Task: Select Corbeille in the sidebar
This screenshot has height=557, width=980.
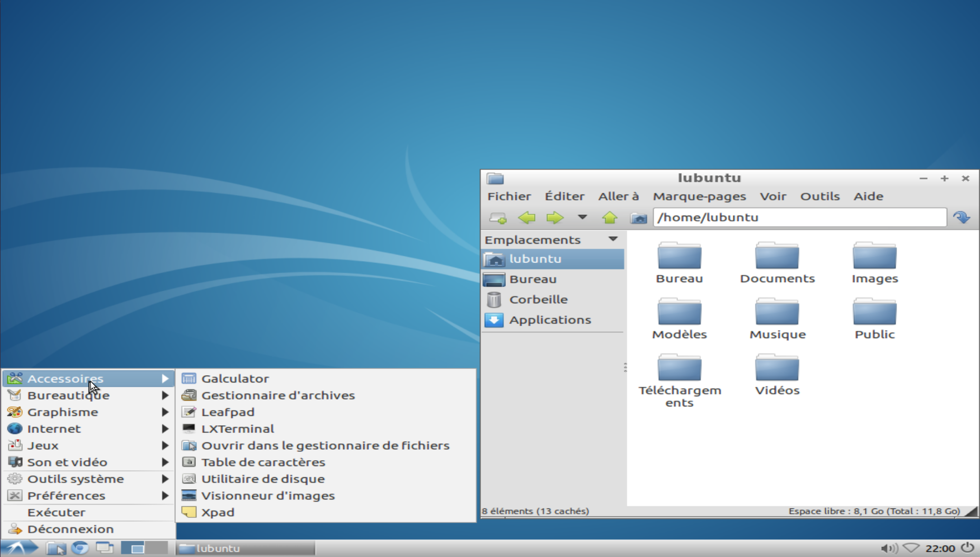Action: 553,300
